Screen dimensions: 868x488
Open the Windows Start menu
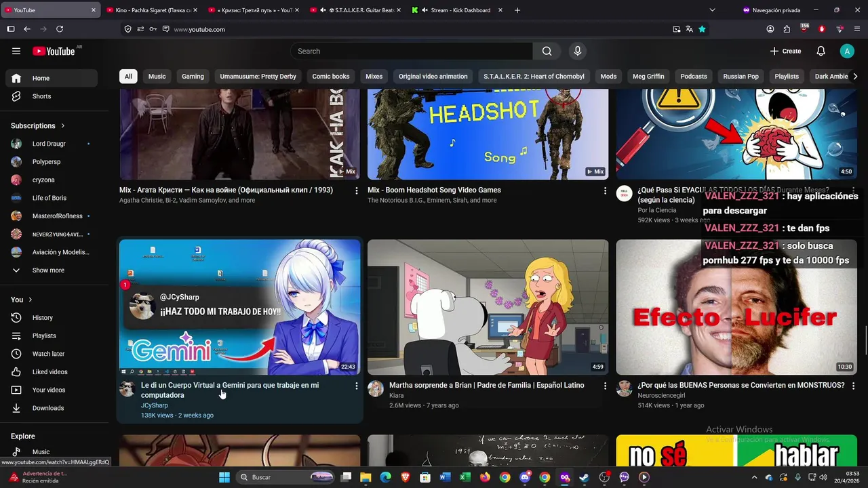(224, 477)
